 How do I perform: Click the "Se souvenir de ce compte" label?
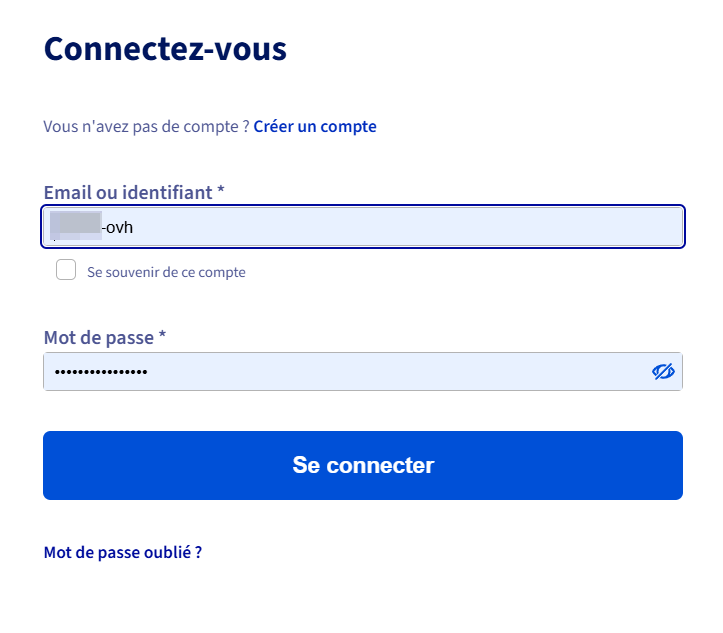[166, 272]
